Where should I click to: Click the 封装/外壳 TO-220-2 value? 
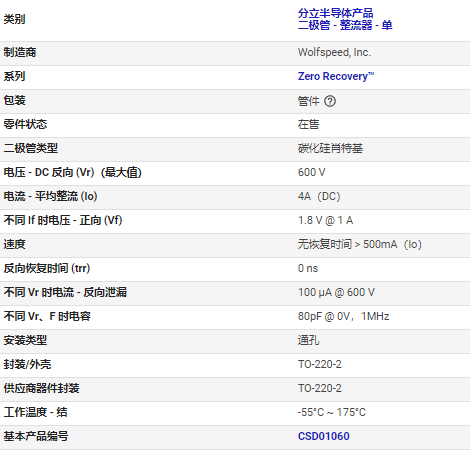320,364
